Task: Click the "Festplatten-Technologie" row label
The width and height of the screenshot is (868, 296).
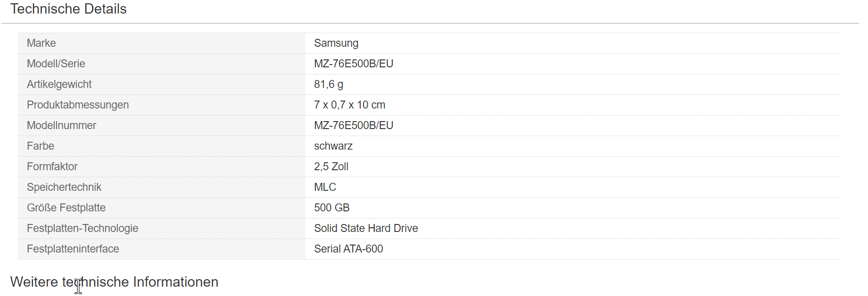Action: [82, 228]
